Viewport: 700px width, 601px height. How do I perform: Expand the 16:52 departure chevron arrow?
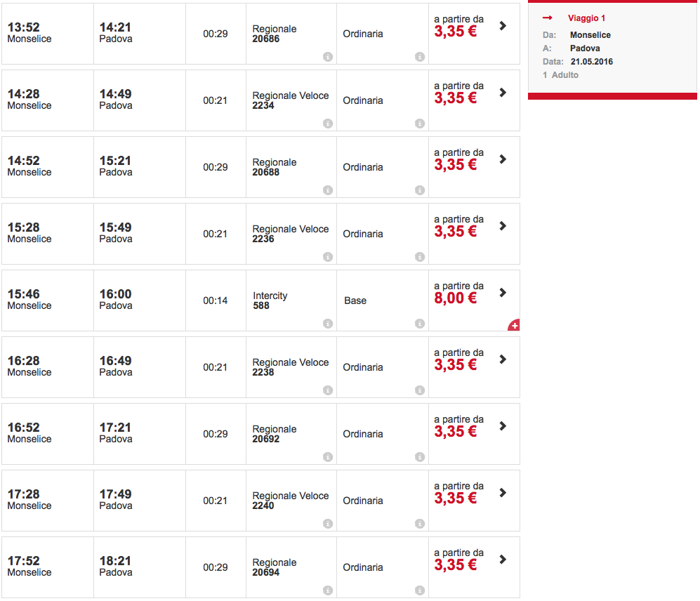click(x=503, y=426)
